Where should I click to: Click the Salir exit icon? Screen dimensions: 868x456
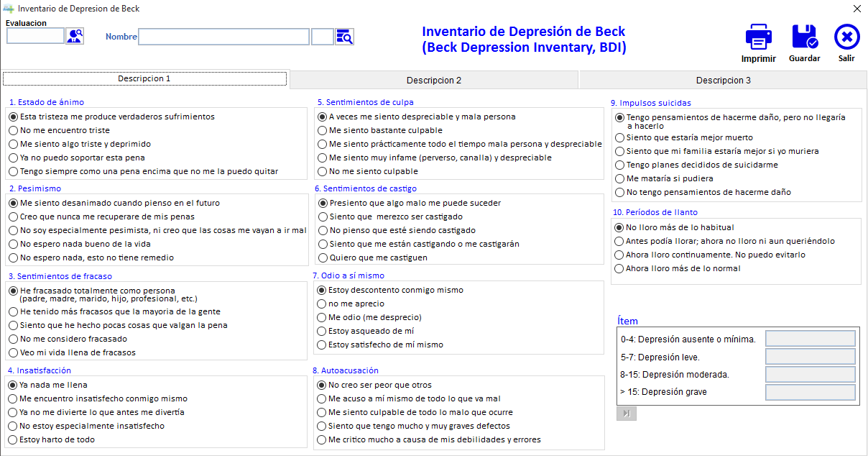click(847, 36)
